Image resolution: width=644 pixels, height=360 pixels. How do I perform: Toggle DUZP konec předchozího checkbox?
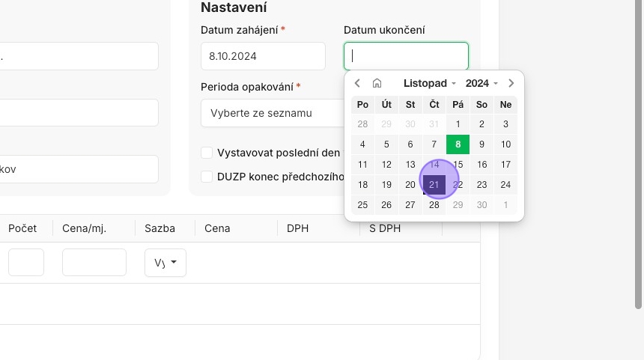(207, 177)
